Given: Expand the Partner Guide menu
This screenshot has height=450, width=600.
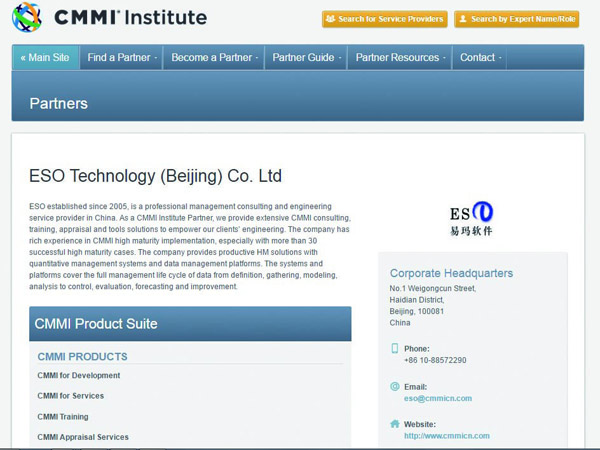Looking at the screenshot, I should point(306,57).
